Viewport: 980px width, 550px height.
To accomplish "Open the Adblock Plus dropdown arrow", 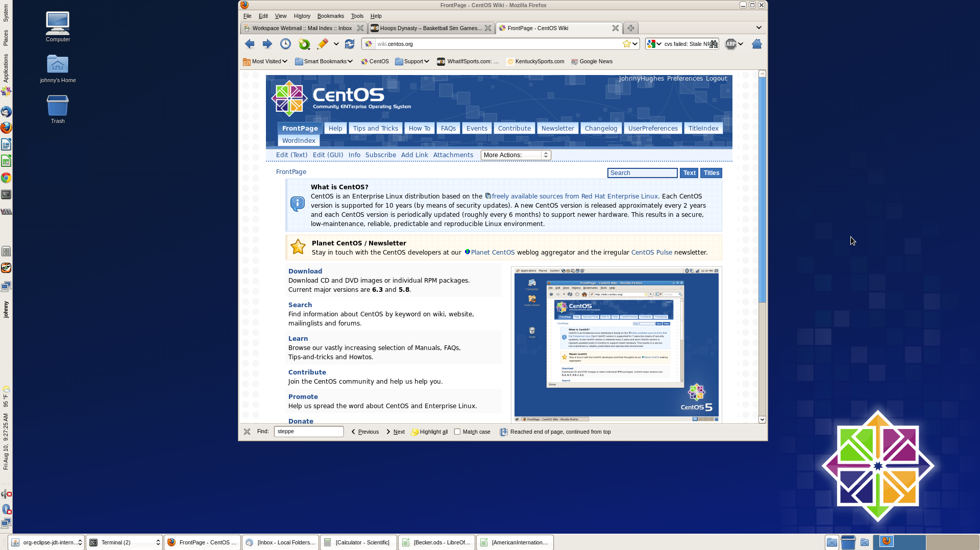I will (x=741, y=44).
